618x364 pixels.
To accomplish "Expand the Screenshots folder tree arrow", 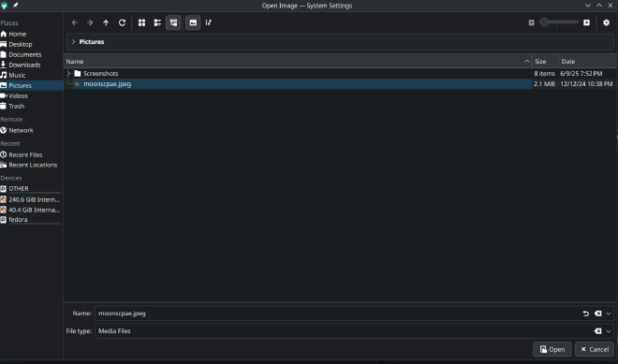I will coord(69,73).
